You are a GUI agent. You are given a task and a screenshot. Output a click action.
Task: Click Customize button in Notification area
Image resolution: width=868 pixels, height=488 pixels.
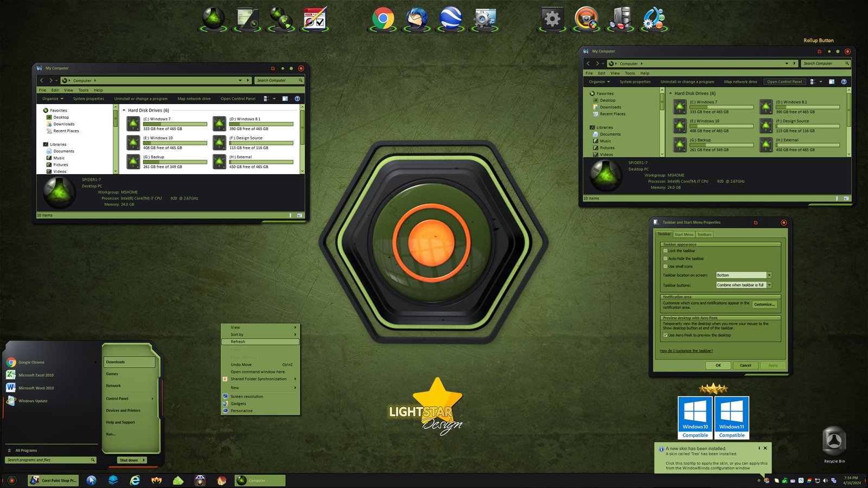click(764, 304)
